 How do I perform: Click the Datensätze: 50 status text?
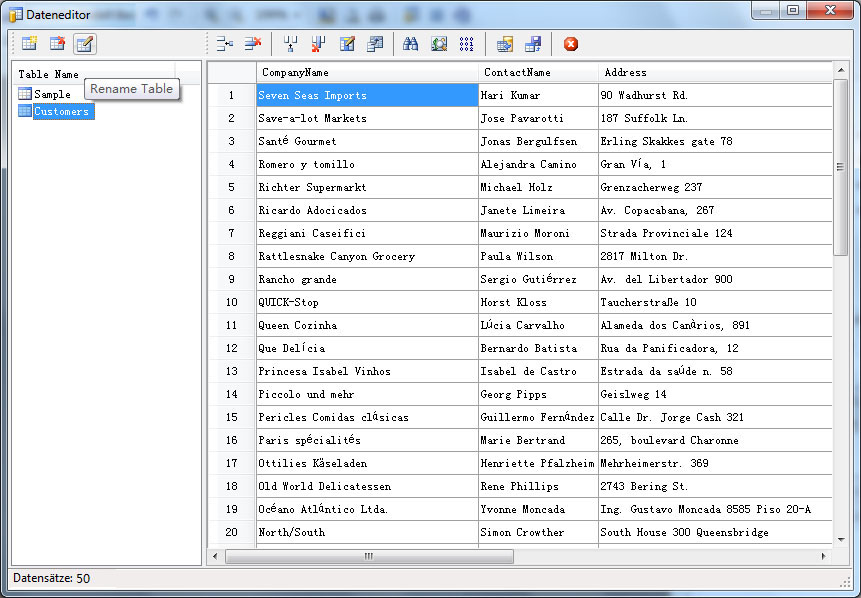[52, 578]
